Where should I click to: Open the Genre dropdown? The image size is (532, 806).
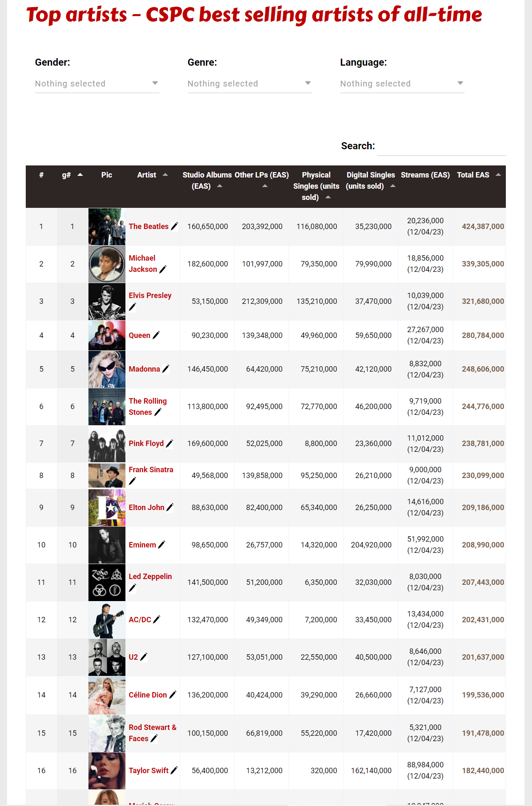pyautogui.click(x=250, y=83)
